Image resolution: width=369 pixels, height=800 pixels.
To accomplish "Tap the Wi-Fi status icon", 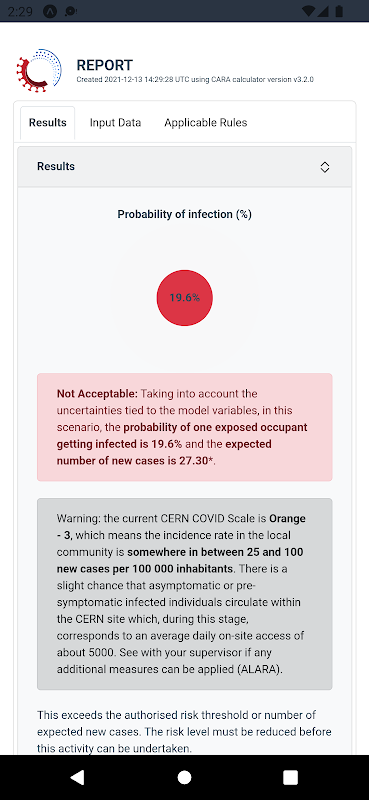I will click(308, 11).
